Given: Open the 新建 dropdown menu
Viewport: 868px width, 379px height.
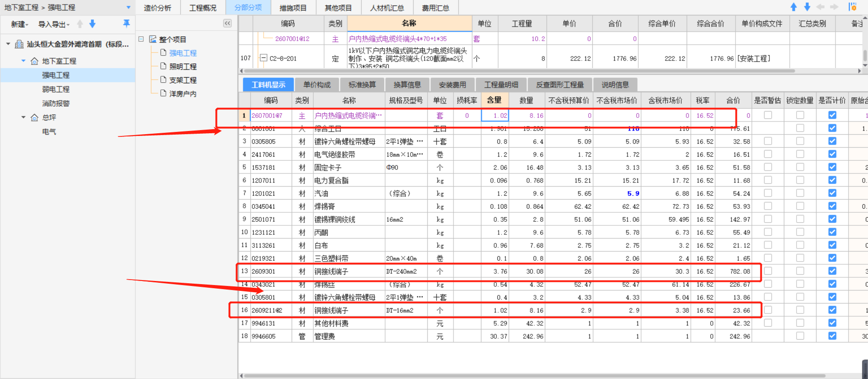Looking at the screenshot, I should [x=19, y=24].
